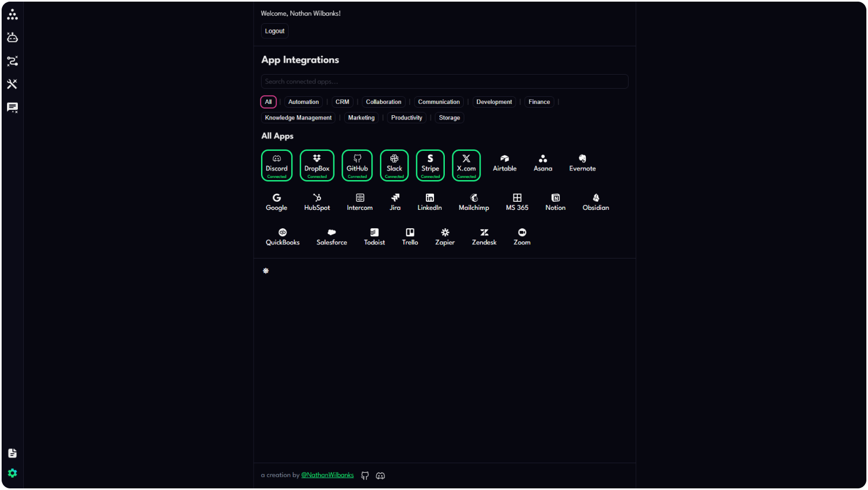Viewport: 868px width, 490px height.
Task: Select the Evernote app
Action: coord(583,163)
